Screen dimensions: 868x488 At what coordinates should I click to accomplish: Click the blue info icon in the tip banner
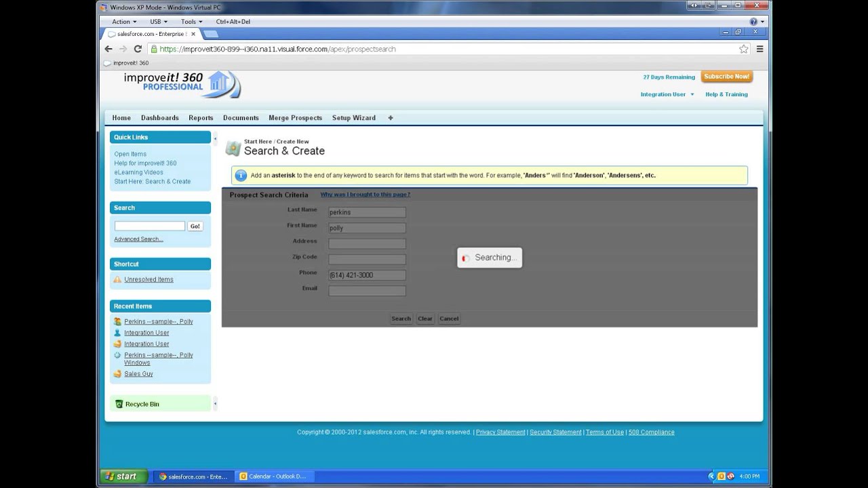pyautogui.click(x=241, y=176)
